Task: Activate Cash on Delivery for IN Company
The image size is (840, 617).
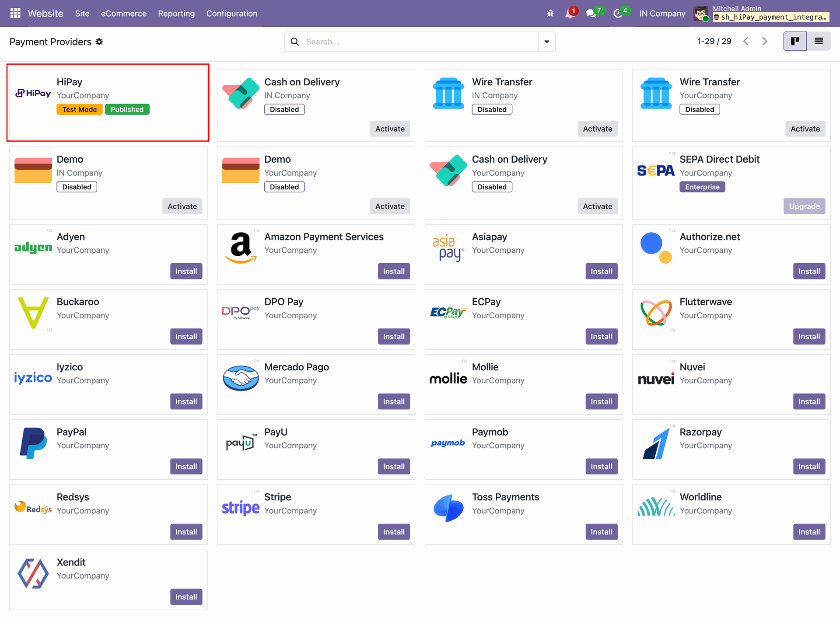Action: pos(390,129)
